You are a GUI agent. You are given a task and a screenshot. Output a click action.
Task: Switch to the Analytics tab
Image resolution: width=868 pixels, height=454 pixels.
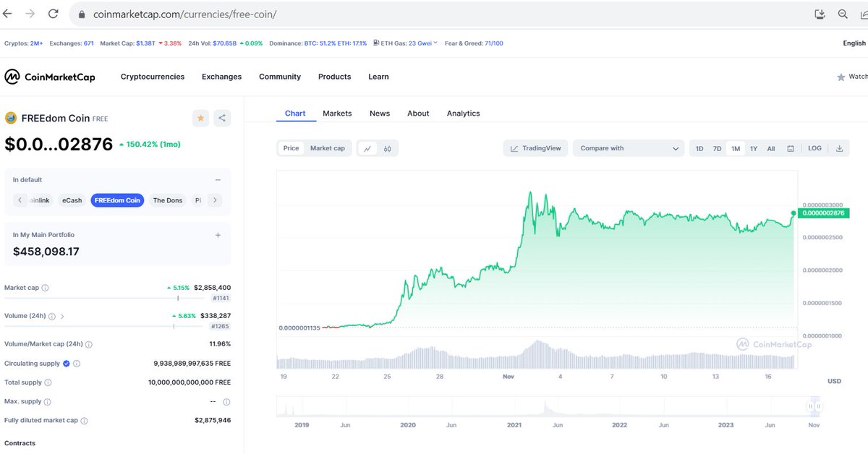463,113
